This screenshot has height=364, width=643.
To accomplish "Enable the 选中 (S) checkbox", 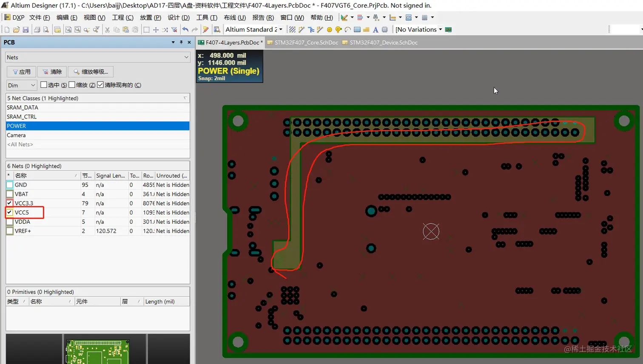I will tap(44, 85).
